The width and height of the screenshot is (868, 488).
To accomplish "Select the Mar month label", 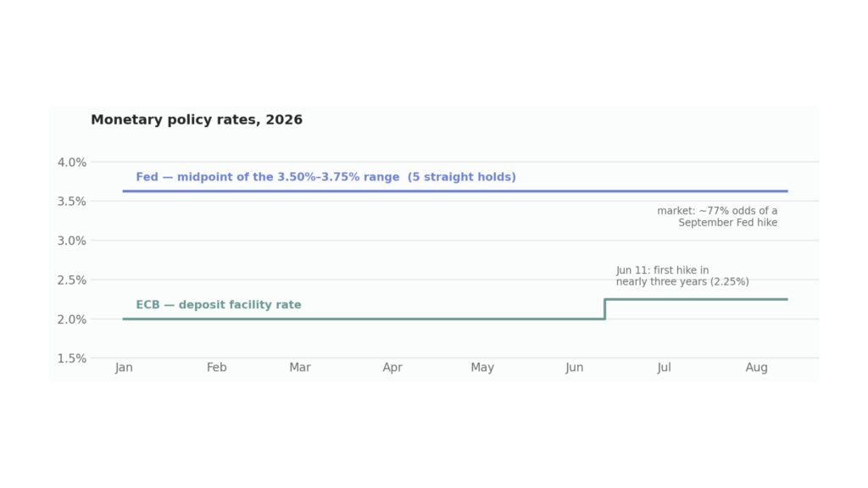I will click(300, 368).
